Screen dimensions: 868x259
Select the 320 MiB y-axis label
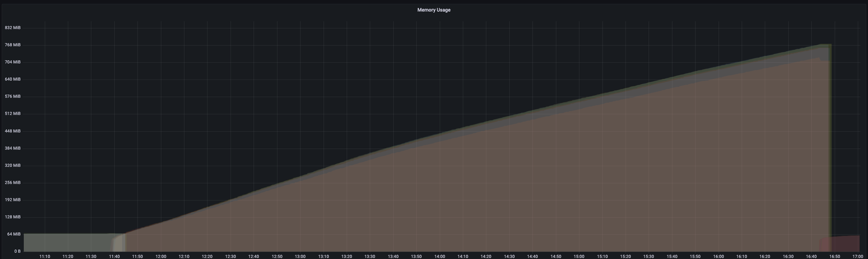click(x=13, y=165)
